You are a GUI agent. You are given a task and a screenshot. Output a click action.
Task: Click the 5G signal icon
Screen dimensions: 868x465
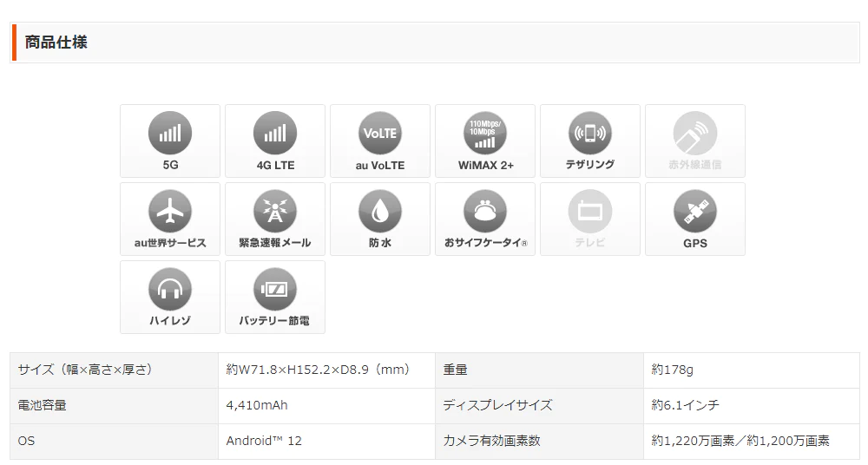coord(170,134)
